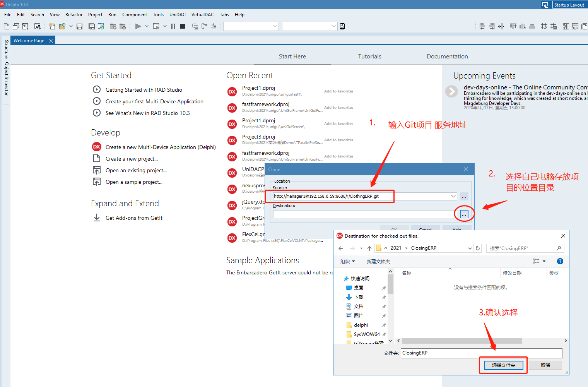The height and width of the screenshot is (387, 588).
Task: Click the Destination path input field
Action: [365, 214]
